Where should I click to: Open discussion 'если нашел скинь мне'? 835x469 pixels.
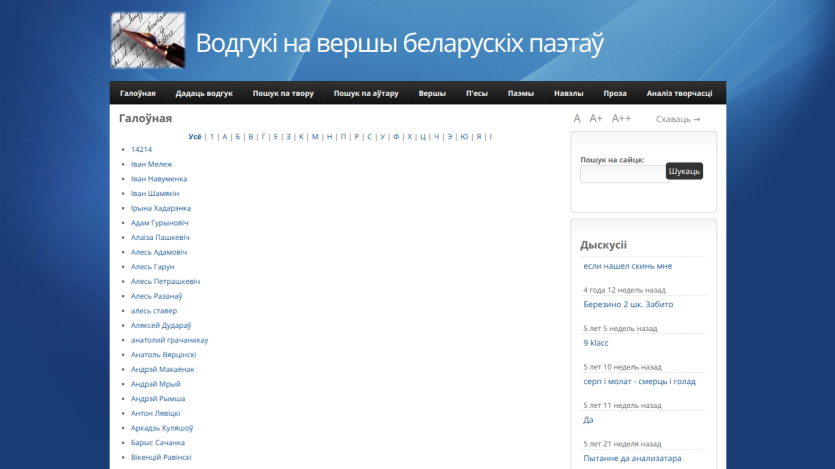click(627, 266)
